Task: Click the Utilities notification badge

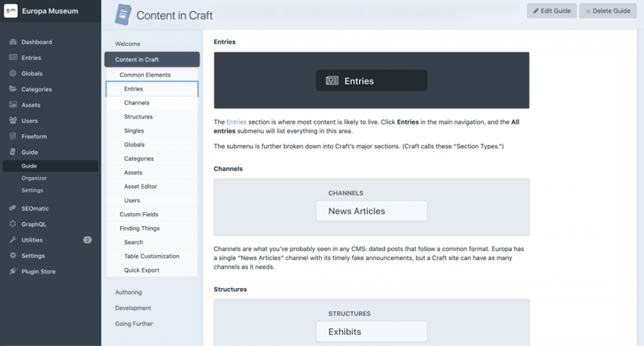Action: click(87, 240)
